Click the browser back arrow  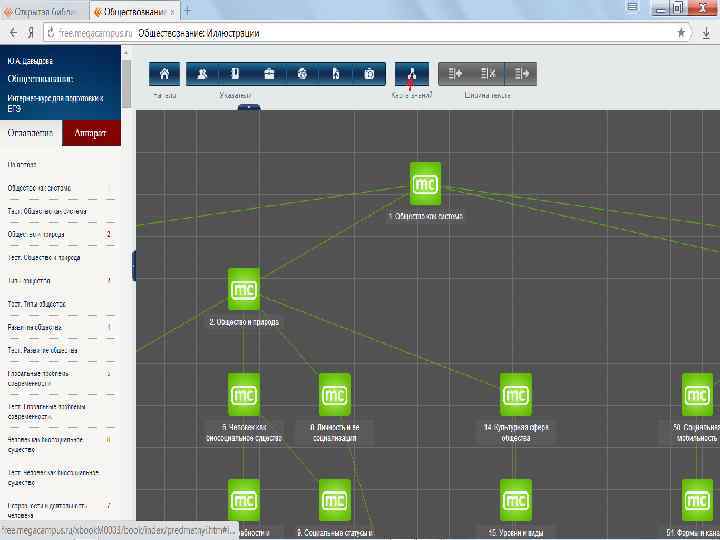tap(13, 33)
